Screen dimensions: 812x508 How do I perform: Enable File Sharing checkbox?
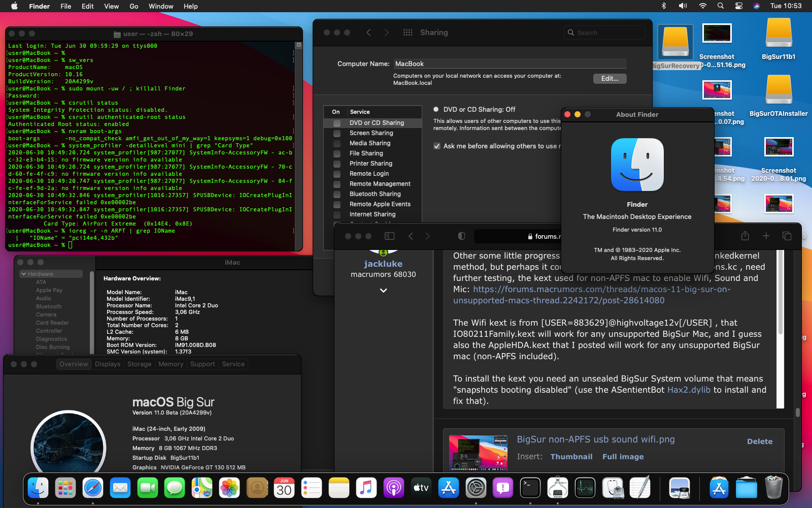click(x=336, y=153)
